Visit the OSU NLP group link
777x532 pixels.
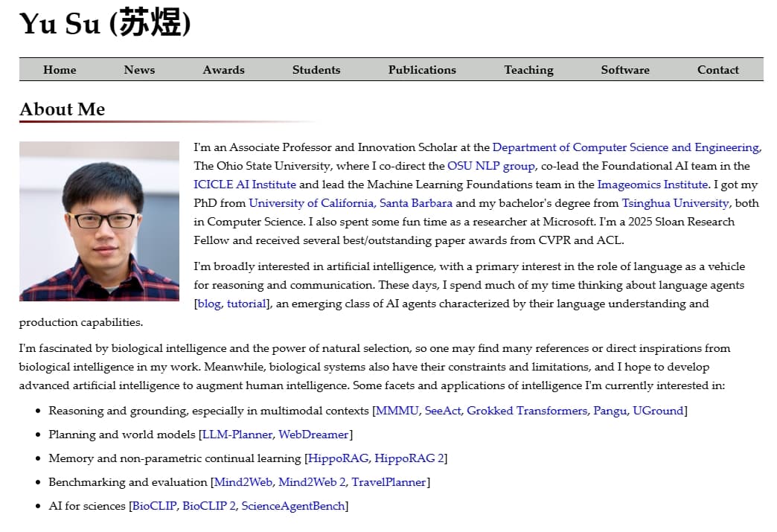pyautogui.click(x=490, y=166)
